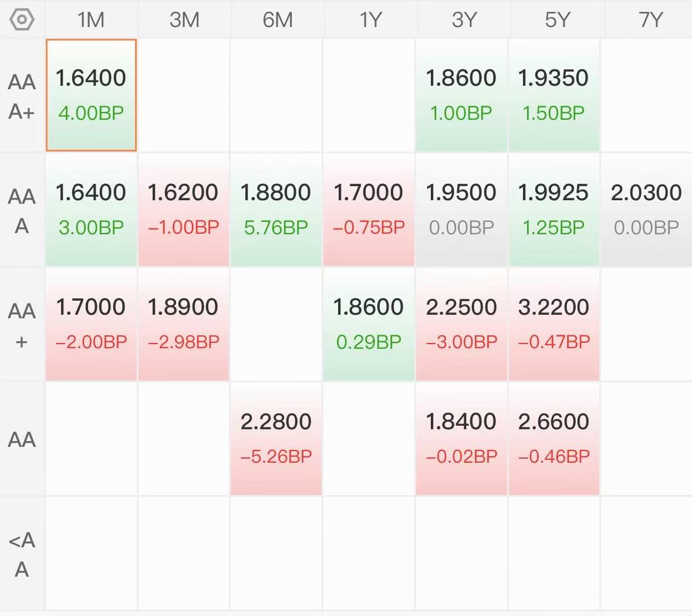Screen dimensions: 692x616
Task: Open highlighted AAA+ 1M cell 1.6400
Action: pos(91,95)
